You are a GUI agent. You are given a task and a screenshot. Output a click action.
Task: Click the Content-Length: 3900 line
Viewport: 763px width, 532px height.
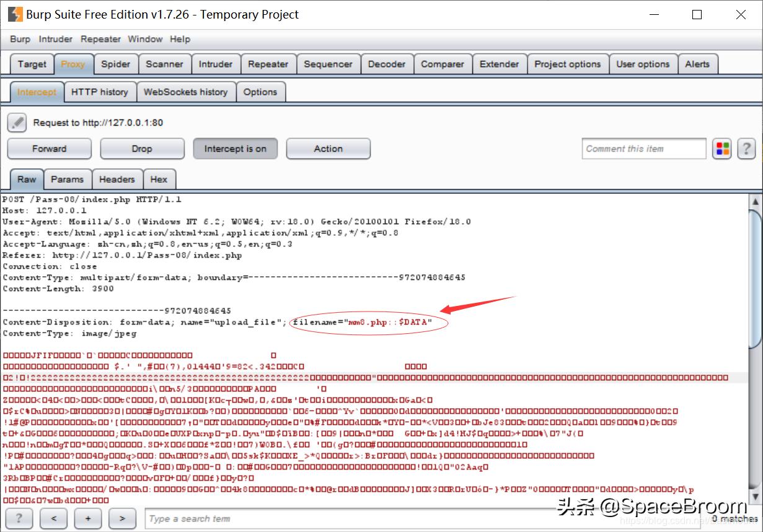point(58,289)
